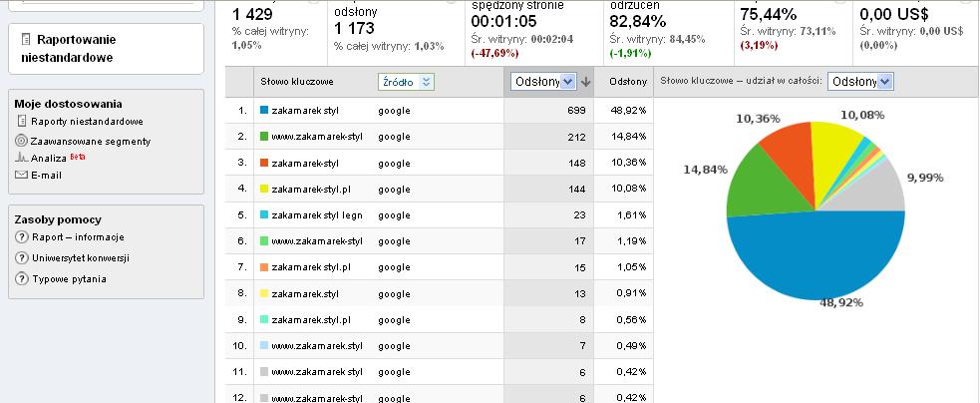Select keyword zakamarek styl legn
The image size is (980, 403).
click(317, 215)
